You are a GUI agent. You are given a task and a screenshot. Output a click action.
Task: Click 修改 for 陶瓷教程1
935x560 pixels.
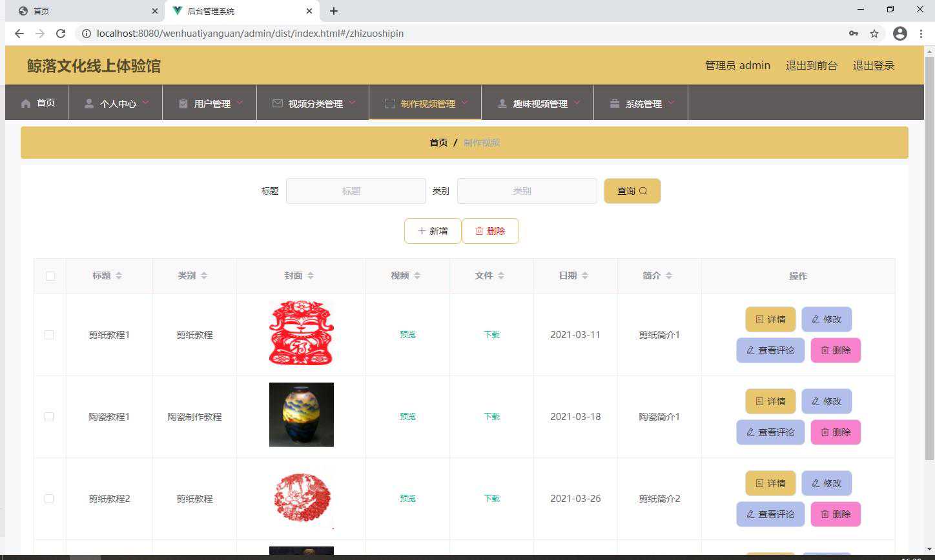coord(827,401)
